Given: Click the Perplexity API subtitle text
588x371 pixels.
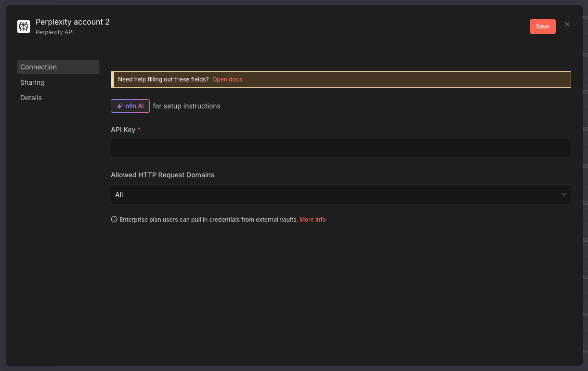Looking at the screenshot, I should pos(54,32).
